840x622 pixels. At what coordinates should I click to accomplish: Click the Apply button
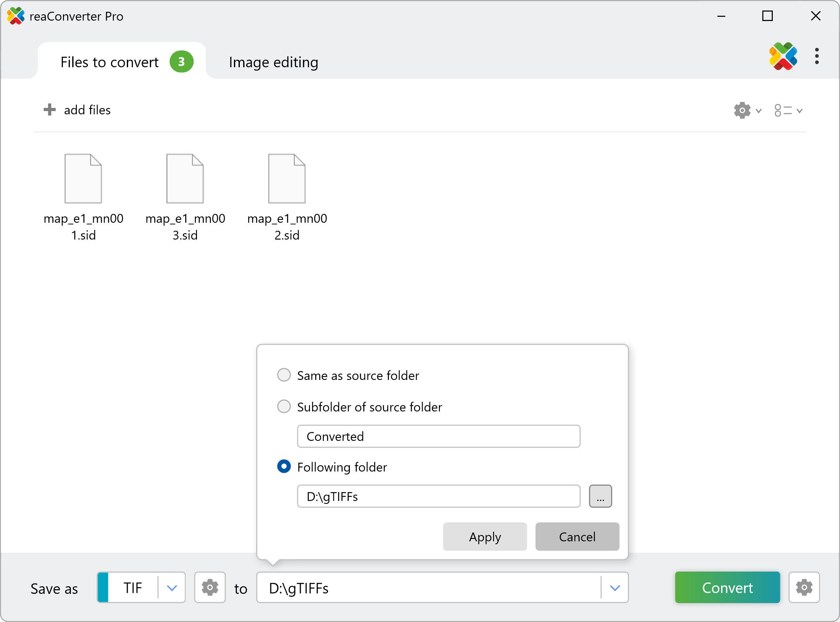tap(485, 537)
